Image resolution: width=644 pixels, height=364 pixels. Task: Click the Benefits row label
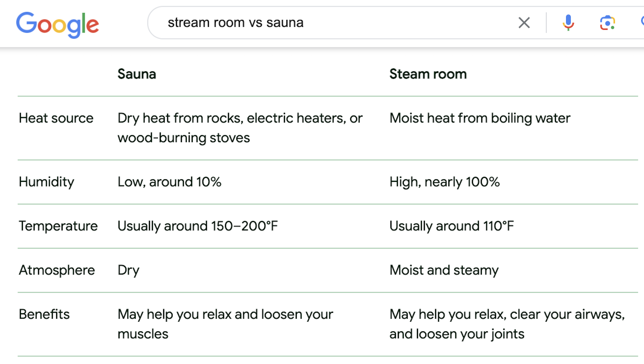pyautogui.click(x=44, y=314)
